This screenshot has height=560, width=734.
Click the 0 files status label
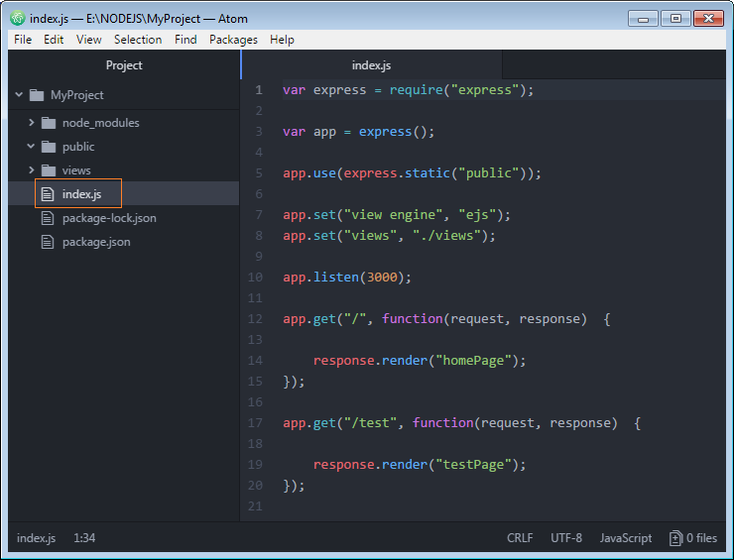701,538
